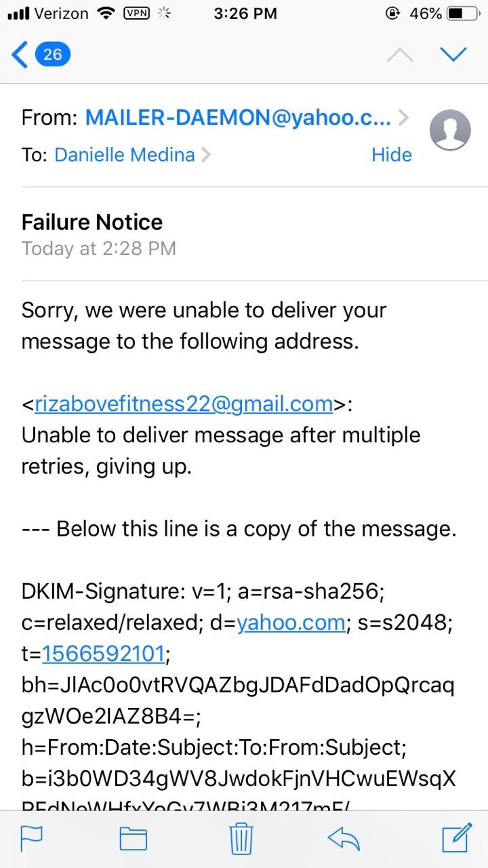Screen dimensions: 488x868
Task: Tap the reply arrow icon
Action: click(344, 838)
